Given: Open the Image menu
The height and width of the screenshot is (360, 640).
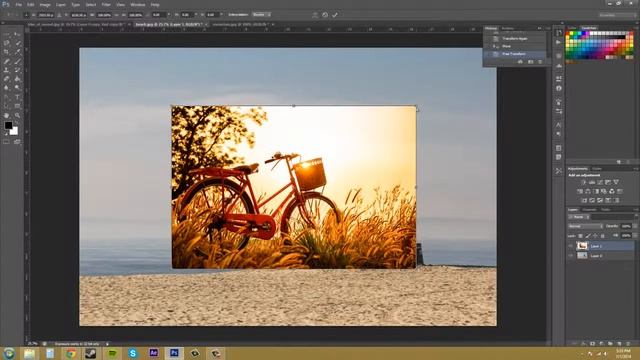Looking at the screenshot, I should coord(45,4).
